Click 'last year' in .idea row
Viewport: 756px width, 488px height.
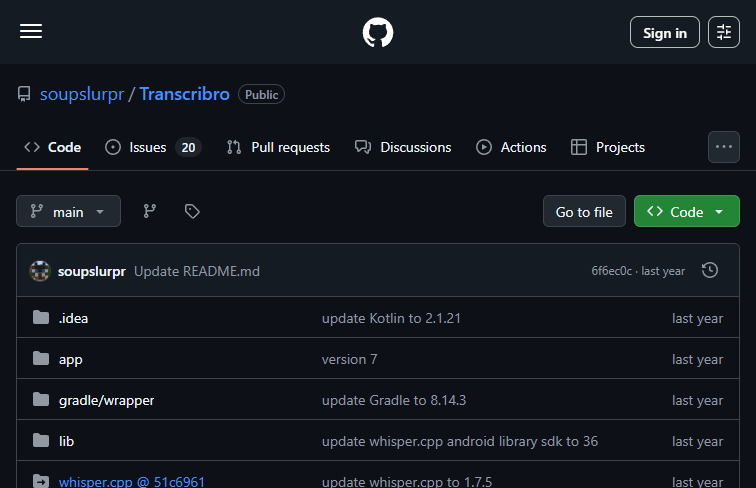(x=697, y=318)
